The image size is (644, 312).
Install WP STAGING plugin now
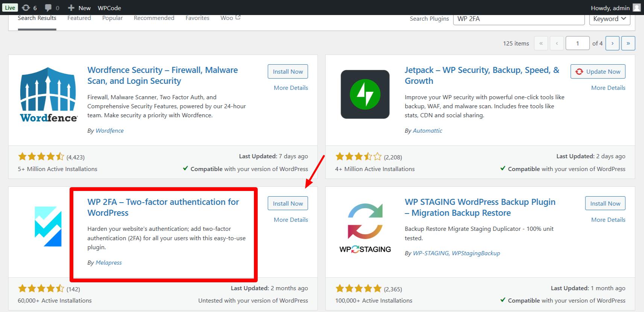(605, 203)
